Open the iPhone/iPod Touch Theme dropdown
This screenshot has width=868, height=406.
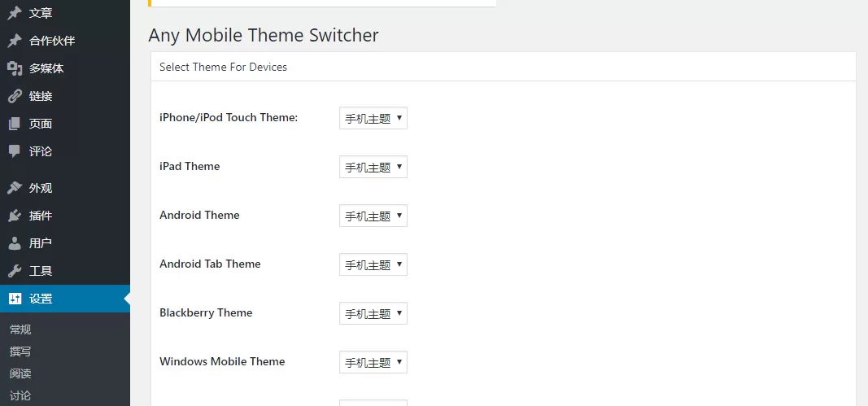[373, 119]
